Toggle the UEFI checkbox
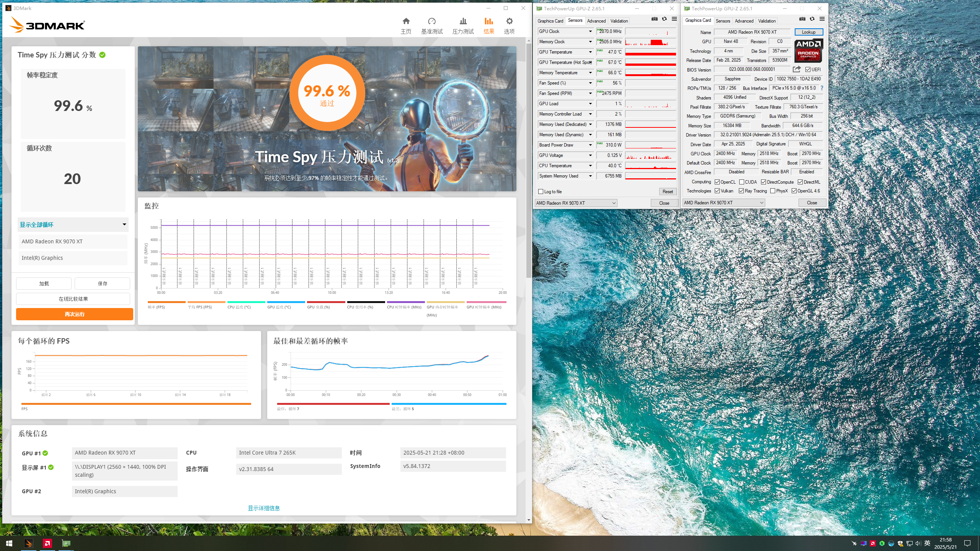980x551 pixels. pyautogui.click(x=808, y=70)
